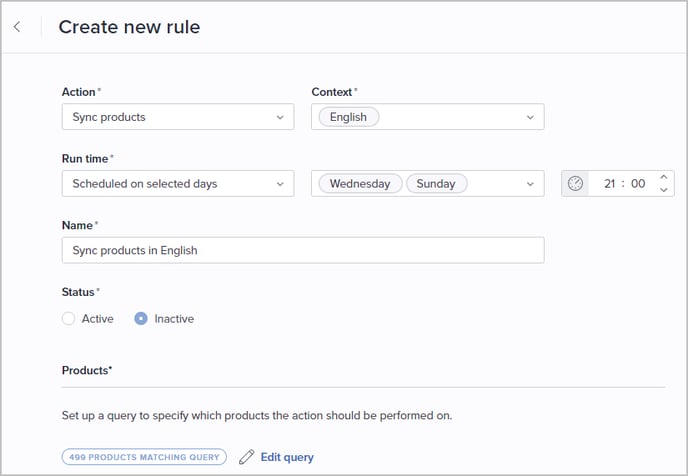Image resolution: width=688 pixels, height=476 pixels.
Task: Click the Sync products action field
Action: 178,117
